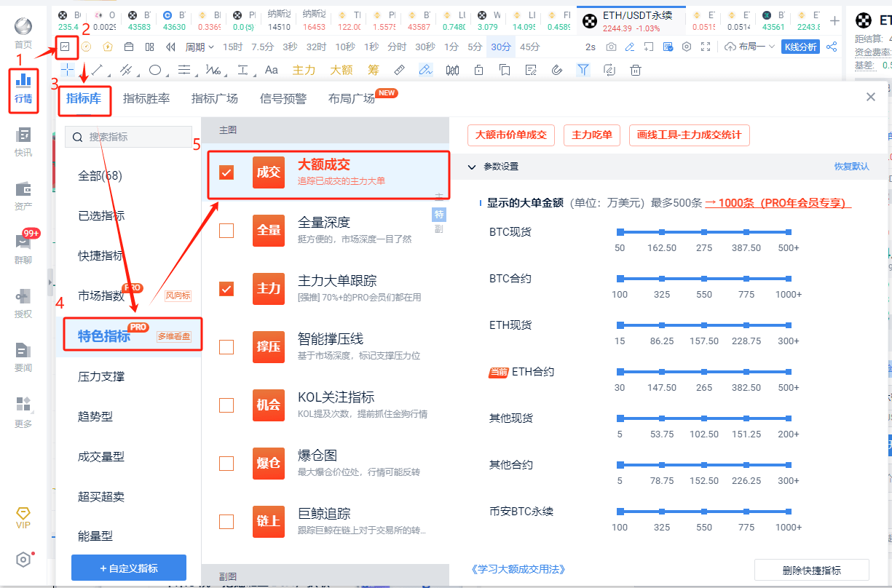Click the candlestick chart style icon

[x=453, y=70]
